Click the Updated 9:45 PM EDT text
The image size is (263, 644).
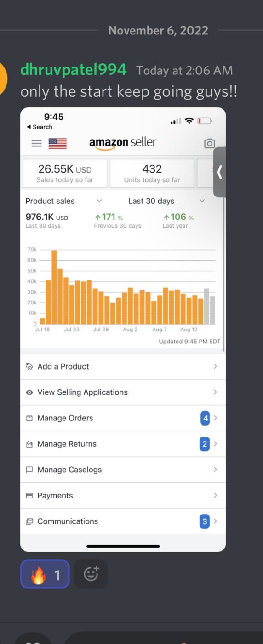coord(189,342)
